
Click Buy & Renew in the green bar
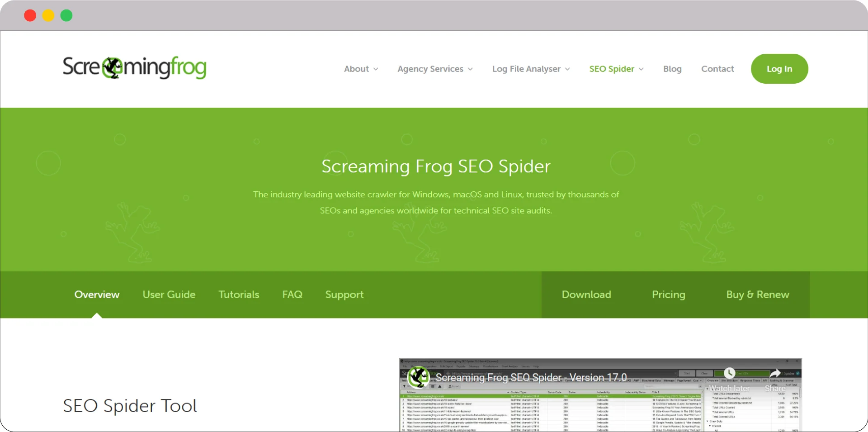pos(758,294)
